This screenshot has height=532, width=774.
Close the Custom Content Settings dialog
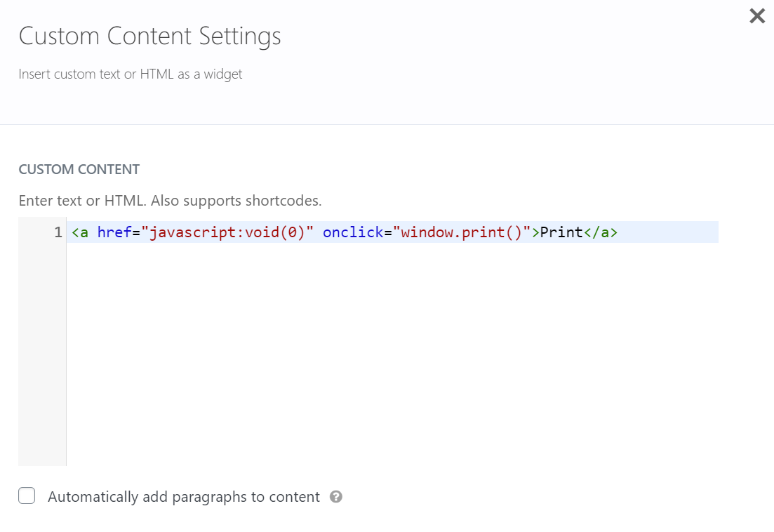[757, 16]
